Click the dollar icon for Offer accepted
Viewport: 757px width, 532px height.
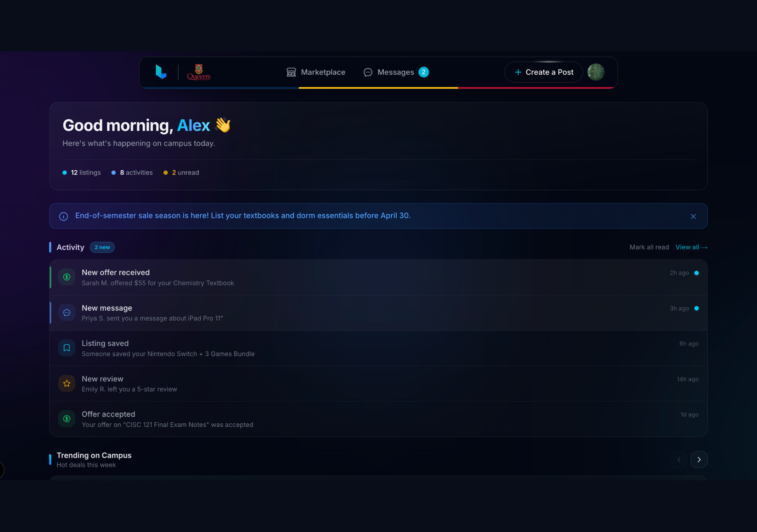pos(67,419)
